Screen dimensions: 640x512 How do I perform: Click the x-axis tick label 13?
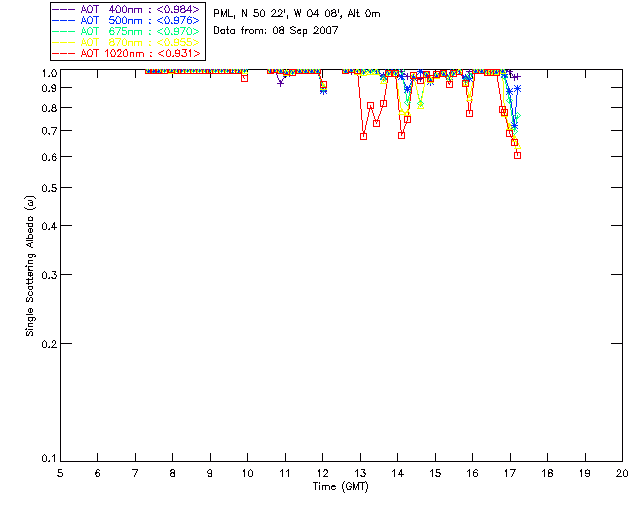pyautogui.click(x=360, y=474)
